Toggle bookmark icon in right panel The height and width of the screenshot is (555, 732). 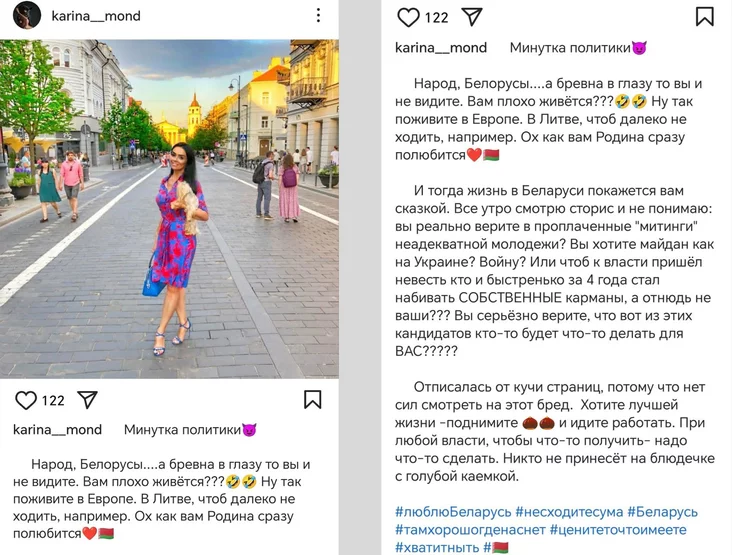click(704, 16)
